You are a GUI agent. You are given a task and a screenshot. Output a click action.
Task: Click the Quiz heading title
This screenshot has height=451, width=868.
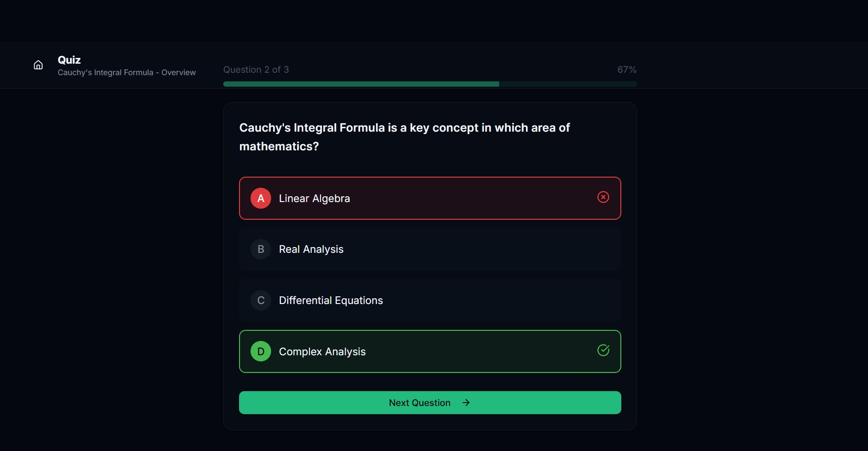(x=69, y=60)
